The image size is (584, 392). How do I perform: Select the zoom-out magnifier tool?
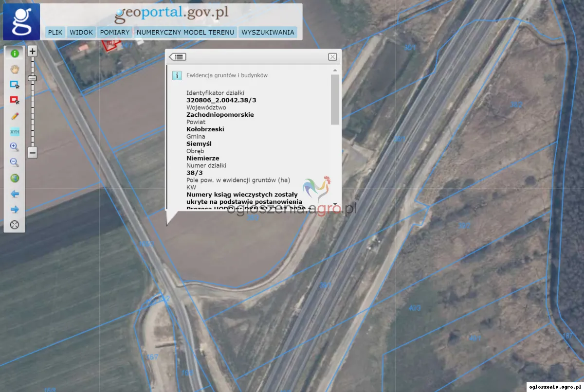point(15,162)
